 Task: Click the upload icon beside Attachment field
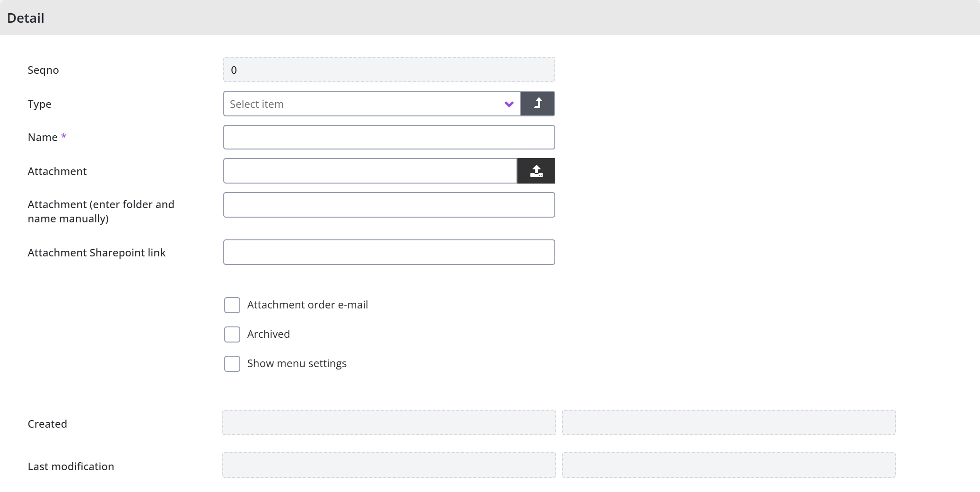[536, 171]
